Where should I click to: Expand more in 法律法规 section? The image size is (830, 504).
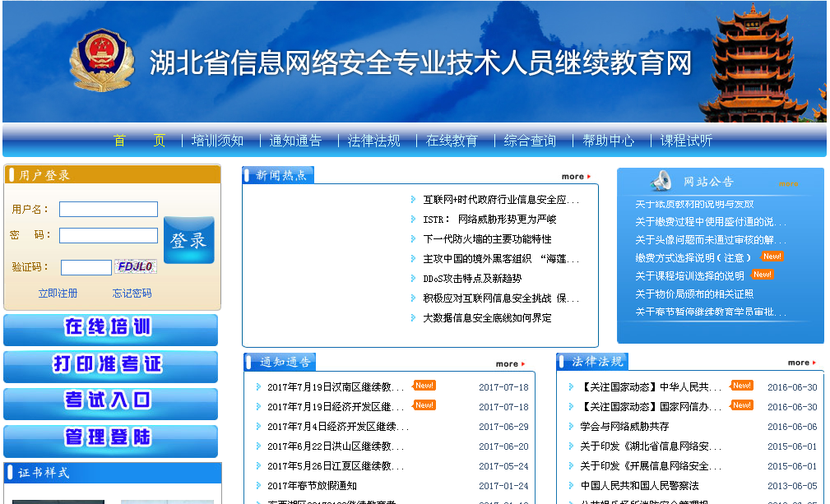(x=801, y=363)
